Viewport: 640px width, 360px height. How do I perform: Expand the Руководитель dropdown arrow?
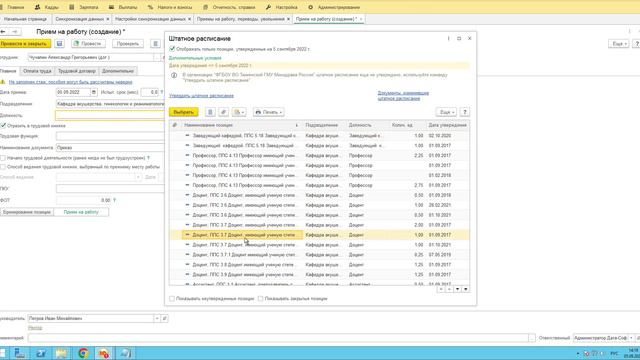coord(157,318)
